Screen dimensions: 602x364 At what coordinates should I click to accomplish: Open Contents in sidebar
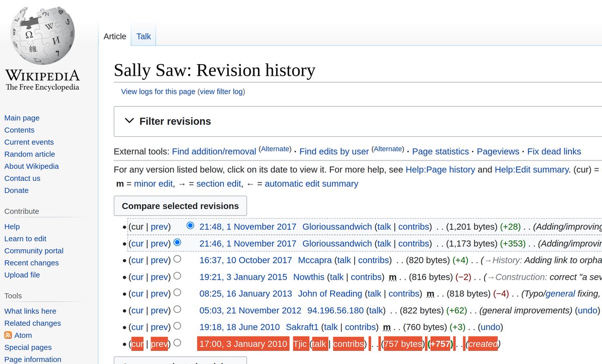pos(19,130)
